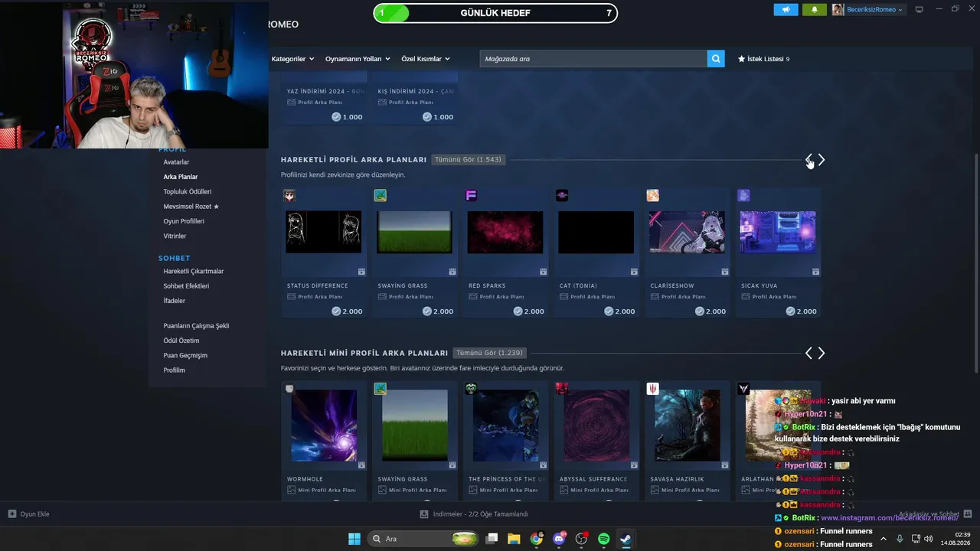
Task: Click Tümünü Gör (1.543) button
Action: (468, 160)
